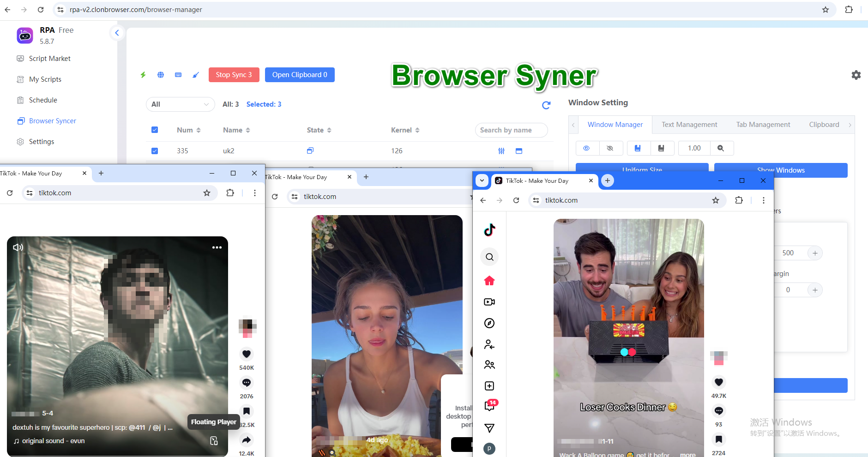The height and width of the screenshot is (457, 868).
Task: Share the video with 12.4K shares
Action: 247,440
